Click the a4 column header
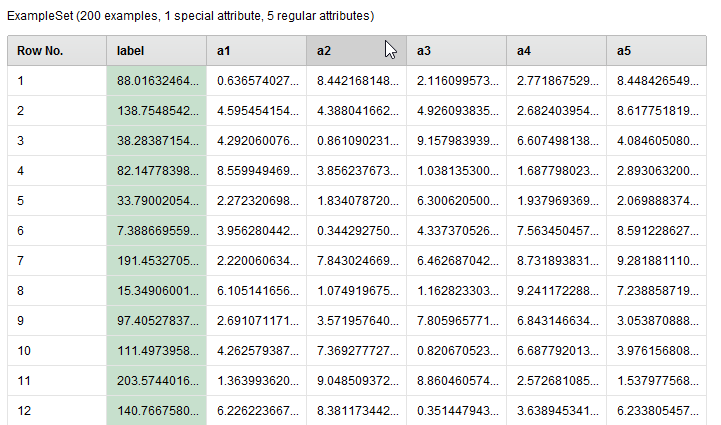The height and width of the screenshot is (425, 721). pos(556,51)
